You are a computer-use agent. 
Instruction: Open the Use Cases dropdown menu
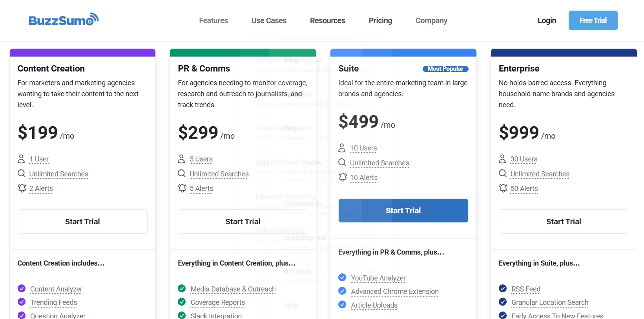269,20
